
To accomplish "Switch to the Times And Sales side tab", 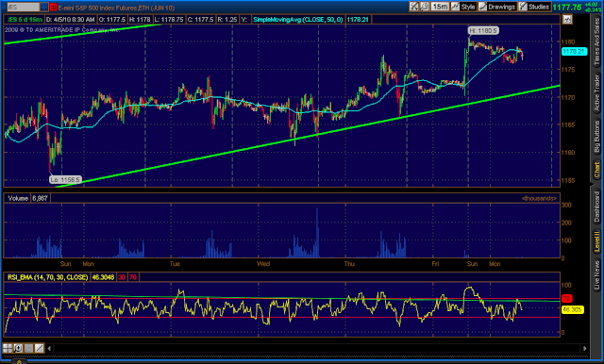I will coord(596,41).
